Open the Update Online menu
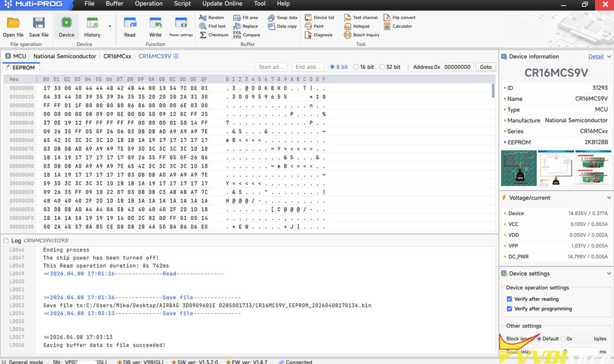The image size is (614, 364). (222, 4)
